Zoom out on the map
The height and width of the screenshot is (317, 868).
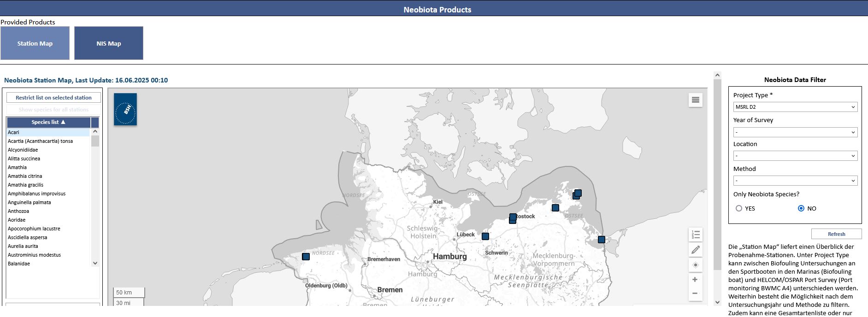(x=695, y=294)
